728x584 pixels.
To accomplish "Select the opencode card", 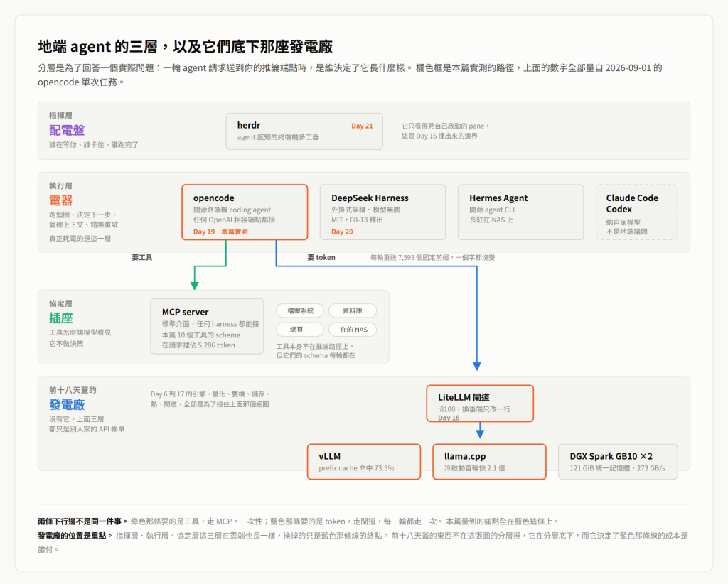I will pos(245,212).
